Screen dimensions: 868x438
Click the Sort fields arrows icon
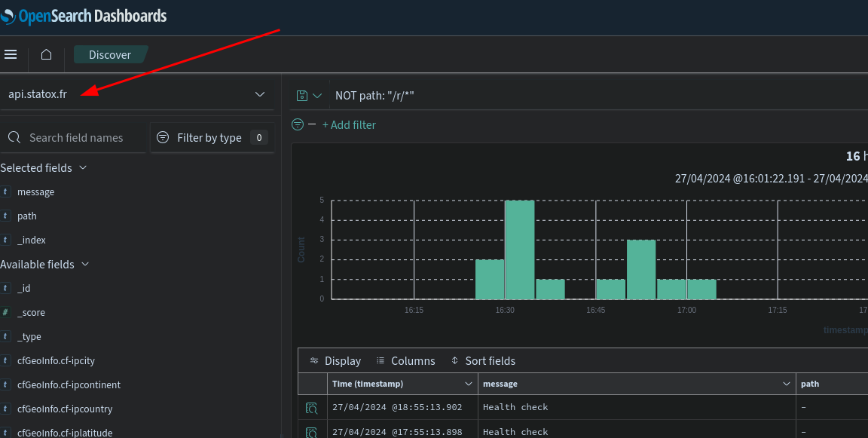tap(454, 360)
